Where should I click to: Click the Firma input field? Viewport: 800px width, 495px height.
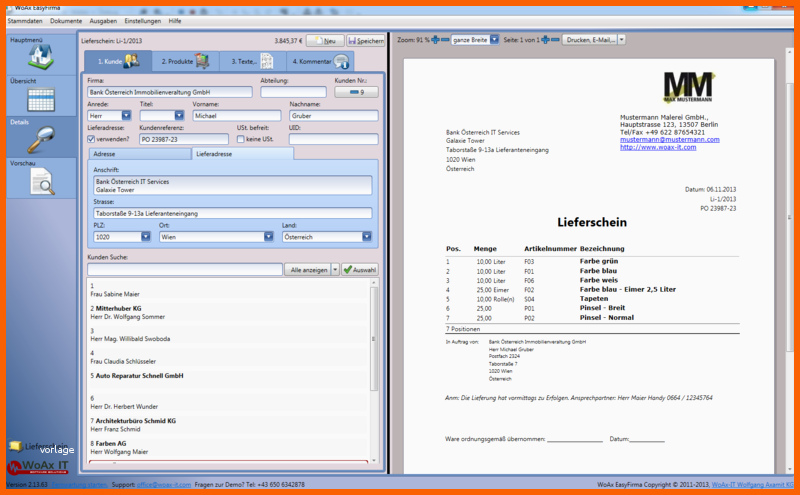pos(169,92)
